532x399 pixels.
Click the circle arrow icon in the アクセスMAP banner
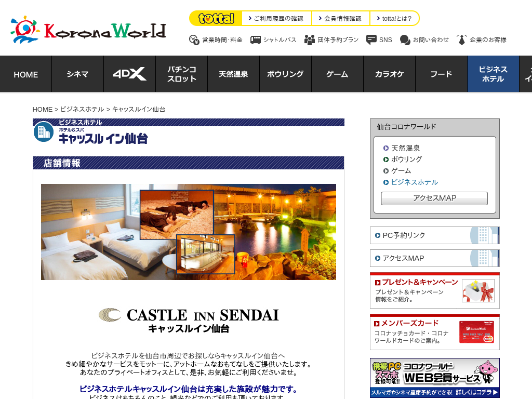[378, 258]
